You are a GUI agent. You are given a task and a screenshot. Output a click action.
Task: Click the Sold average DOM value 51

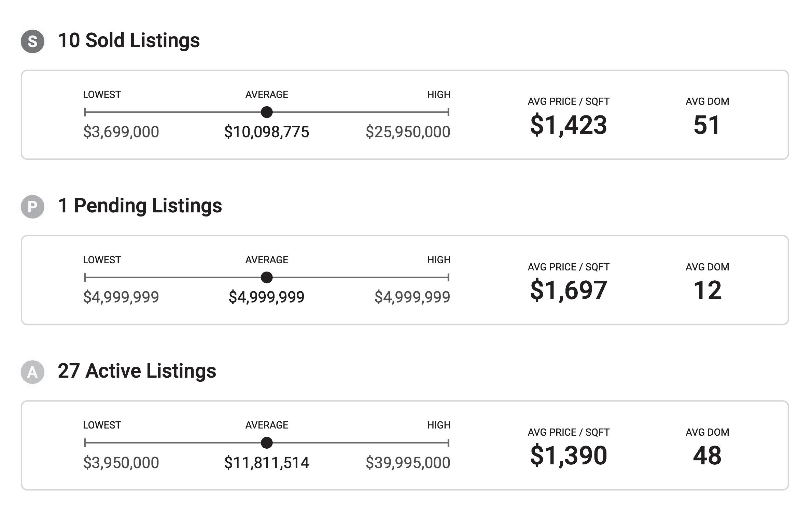coord(707,125)
